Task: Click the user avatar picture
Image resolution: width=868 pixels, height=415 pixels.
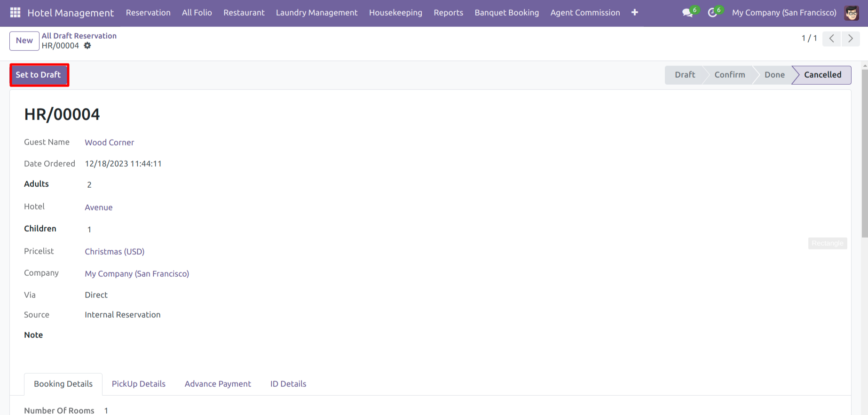Action: pos(852,13)
